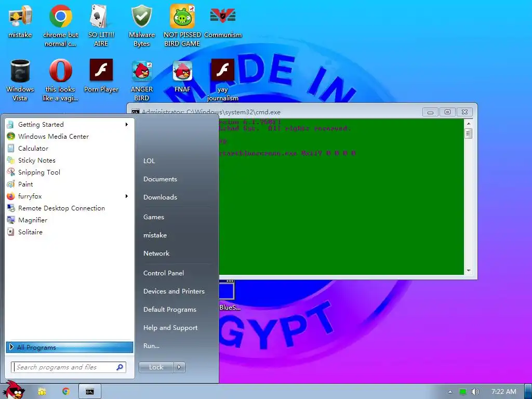Screen dimensions: 532x399
Task: Click the green network tray icon
Action: pyautogui.click(x=462, y=392)
